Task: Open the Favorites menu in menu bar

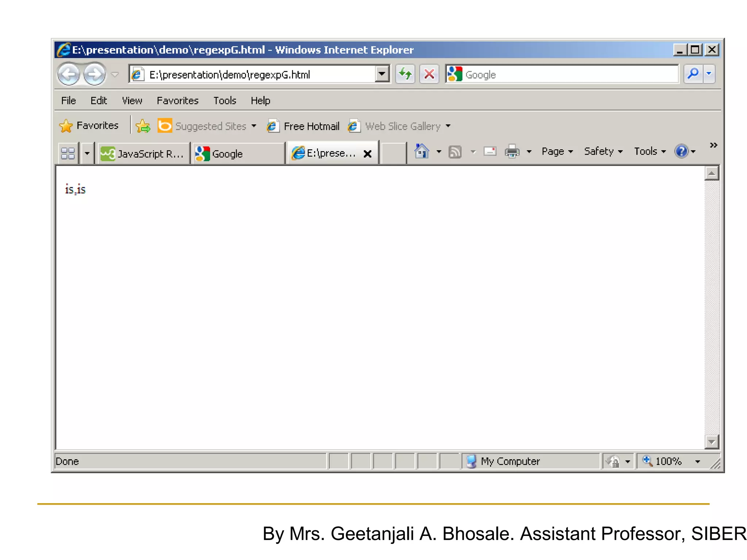Action: coord(177,101)
